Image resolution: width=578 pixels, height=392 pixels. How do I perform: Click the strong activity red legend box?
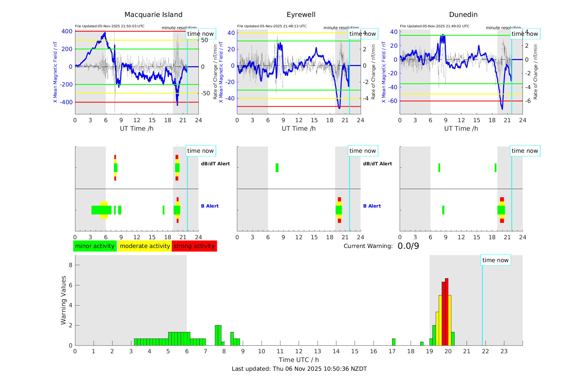194,246
